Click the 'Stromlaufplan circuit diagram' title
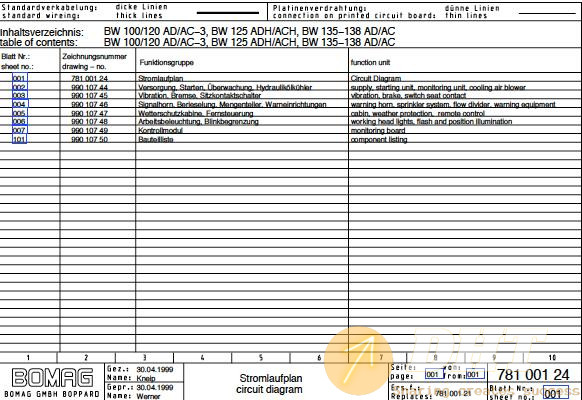582x400 pixels. tap(269, 384)
